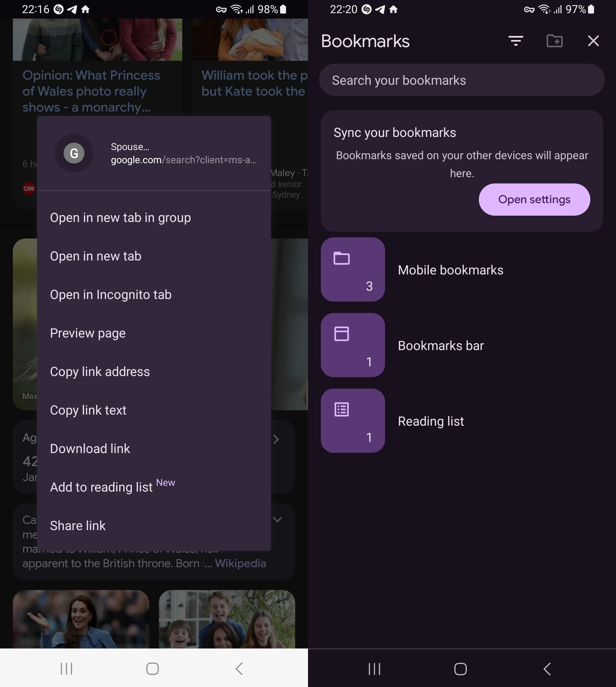Open the Bookmarks bar folder tile

353,345
